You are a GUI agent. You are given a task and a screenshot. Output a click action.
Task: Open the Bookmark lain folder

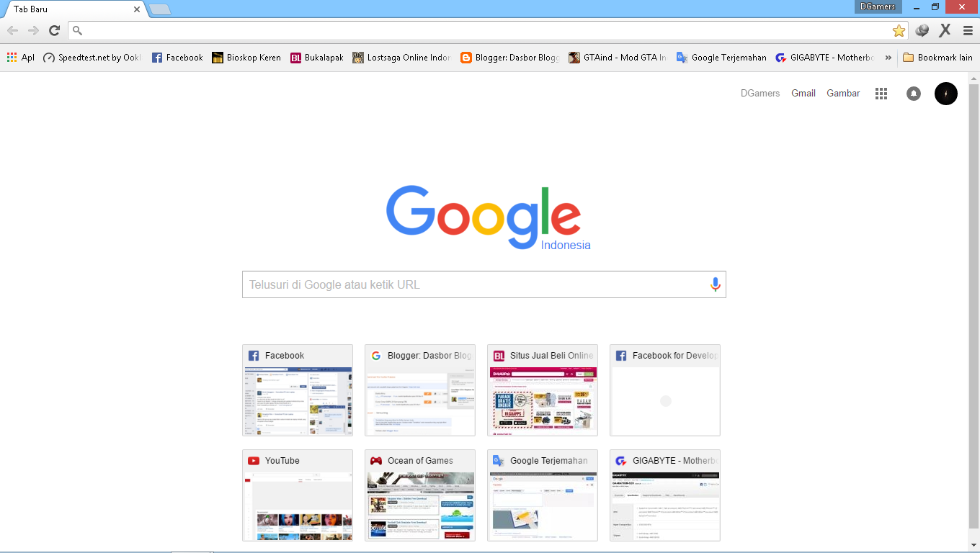pos(937,58)
